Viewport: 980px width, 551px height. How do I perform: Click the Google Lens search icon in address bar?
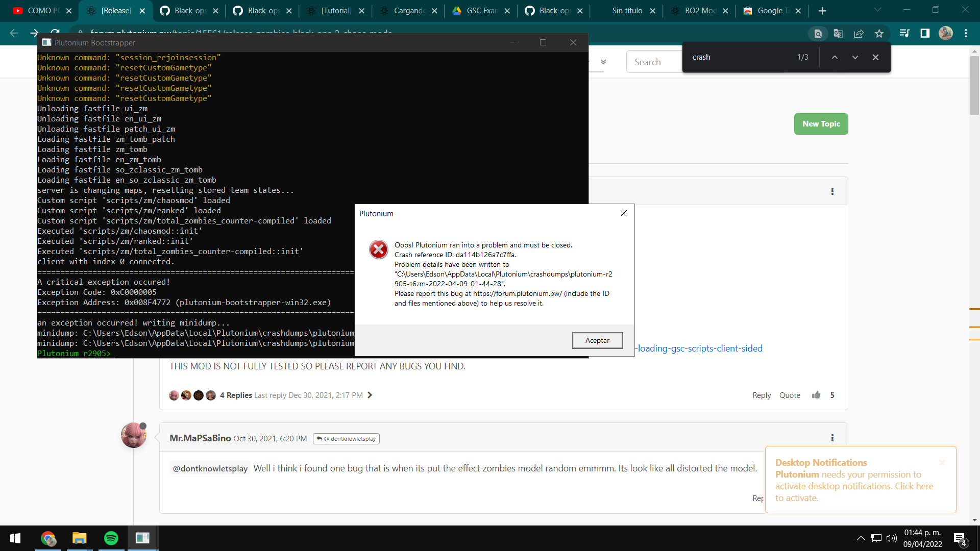(x=818, y=34)
